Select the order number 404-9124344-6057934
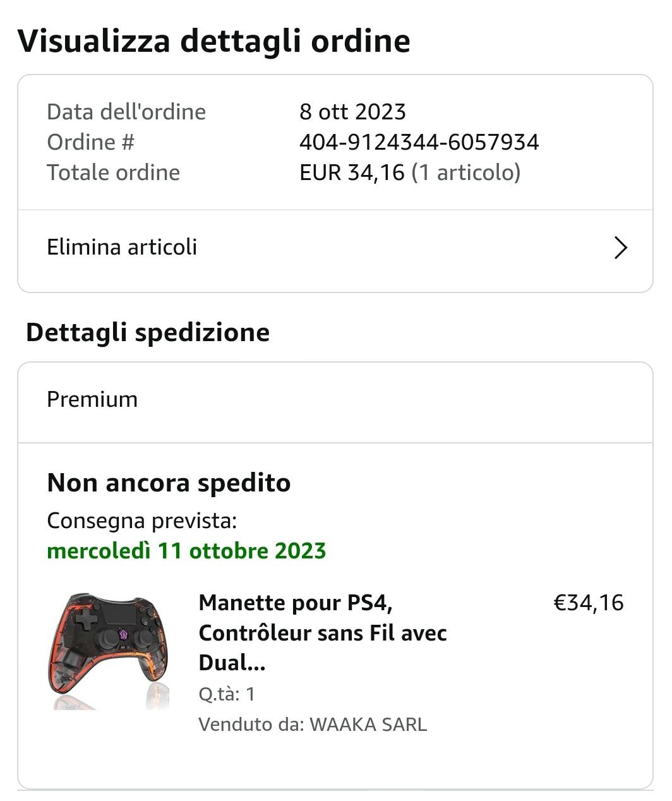Viewport: 672px width, 801px height. (419, 142)
